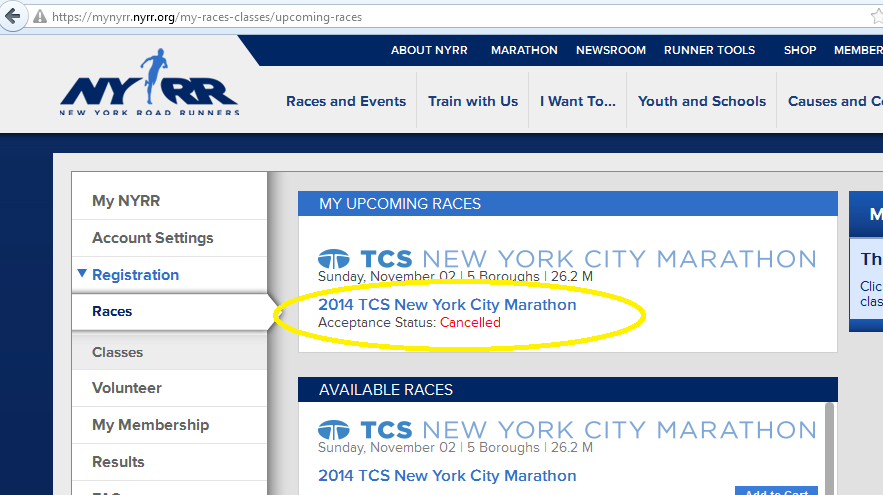
Task: Click the MY UPCOMING RACES header
Action: coord(568,203)
